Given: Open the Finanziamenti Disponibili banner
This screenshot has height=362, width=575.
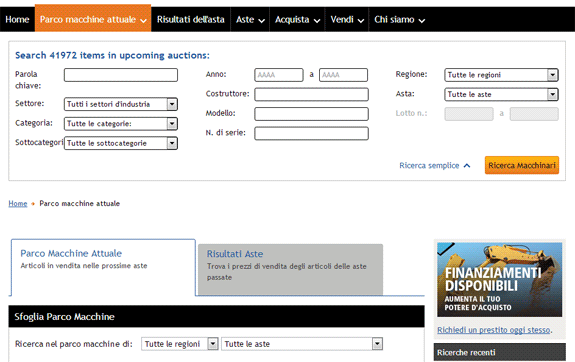Looking at the screenshot, I should 499,279.
